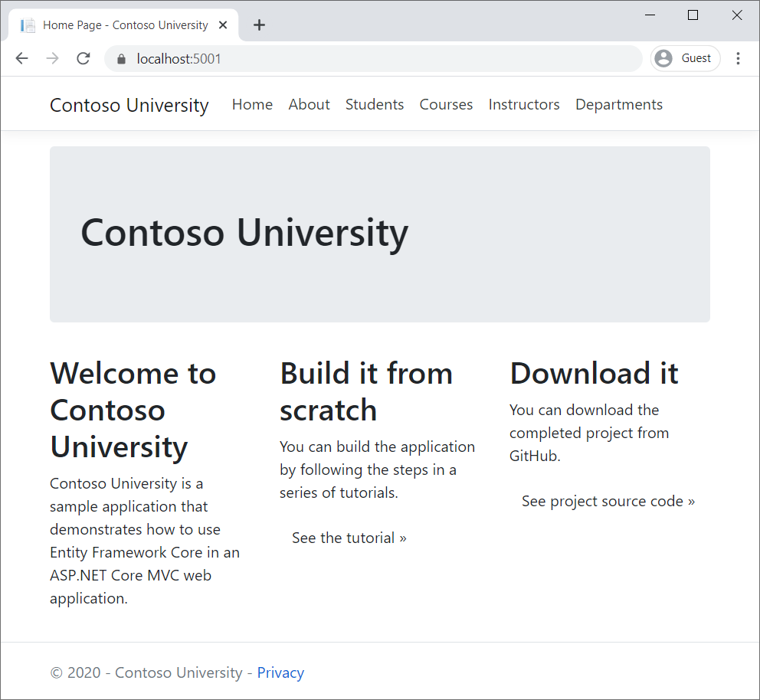The height and width of the screenshot is (700, 760).
Task: Follow the See the tutorial link
Action: [349, 537]
